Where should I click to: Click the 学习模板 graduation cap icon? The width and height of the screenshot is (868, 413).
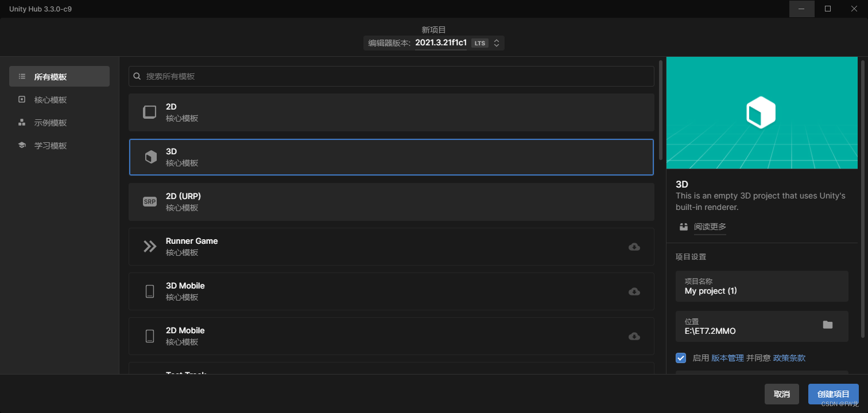(22, 145)
